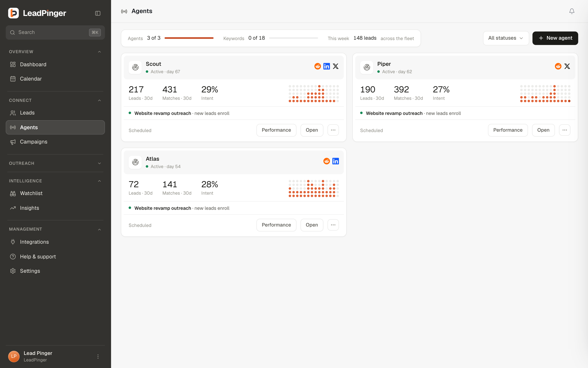Open more options on Scout card
The width and height of the screenshot is (588, 368).
(x=333, y=130)
